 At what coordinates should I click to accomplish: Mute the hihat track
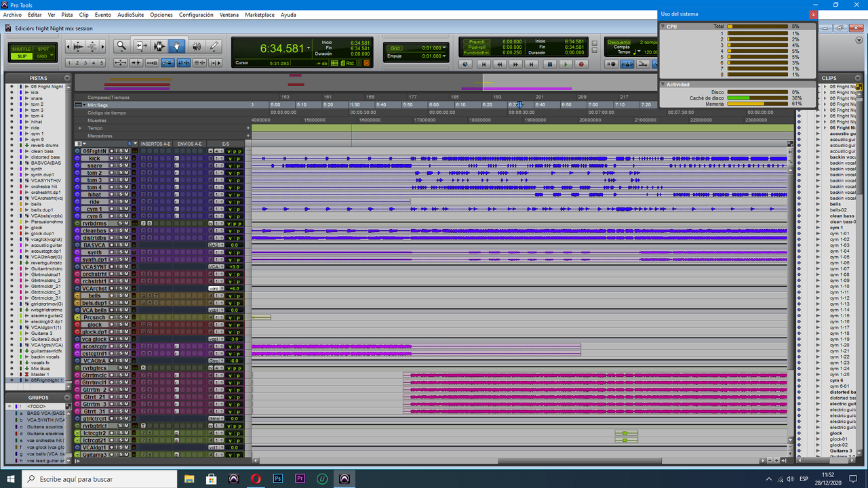pos(126,195)
